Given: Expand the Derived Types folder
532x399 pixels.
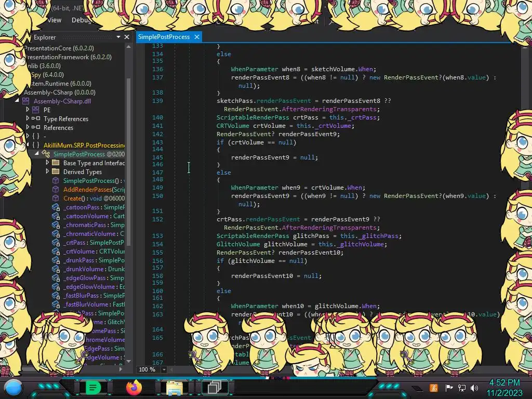Looking at the screenshot, I should [47, 171].
